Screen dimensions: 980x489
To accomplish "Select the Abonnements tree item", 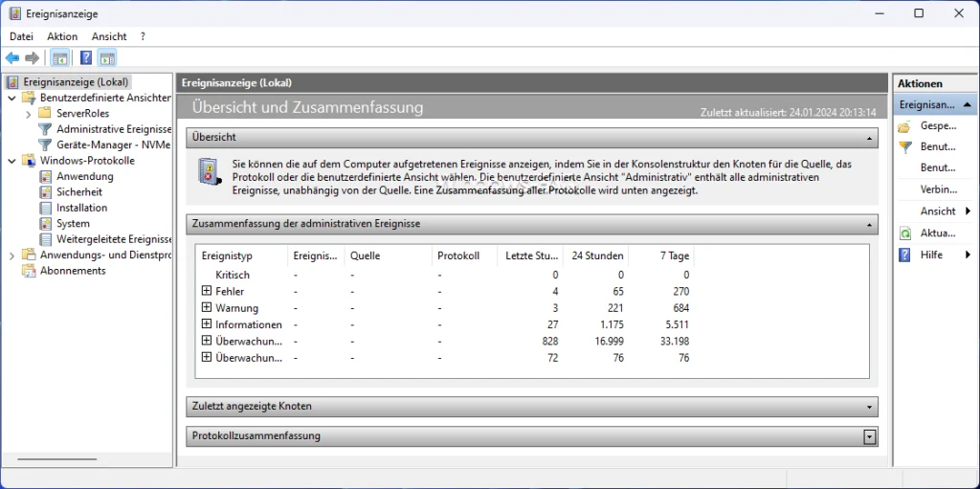I will point(73,270).
